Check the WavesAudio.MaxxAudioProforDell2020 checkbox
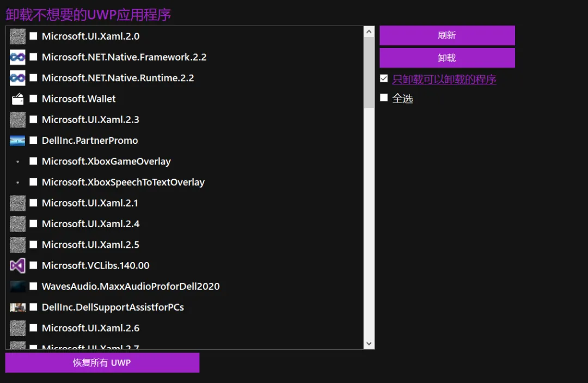This screenshot has width=588, height=383. (x=33, y=286)
